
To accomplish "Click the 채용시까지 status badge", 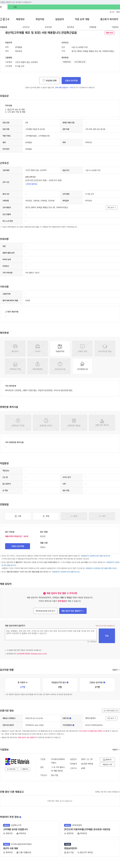I will 109,33.
